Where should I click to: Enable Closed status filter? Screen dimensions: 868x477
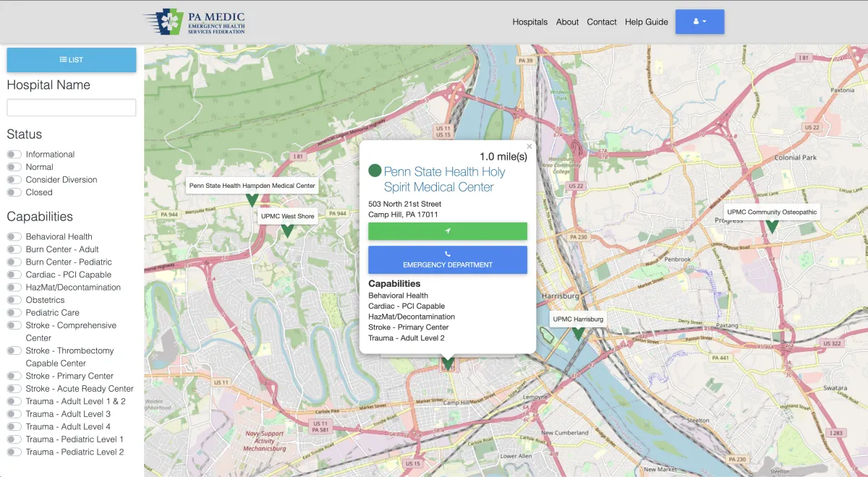[14, 192]
